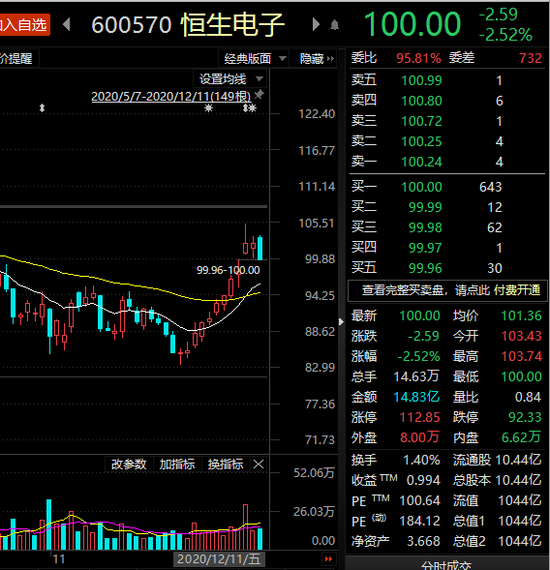Select the 卖五 price 100.99

point(421,80)
